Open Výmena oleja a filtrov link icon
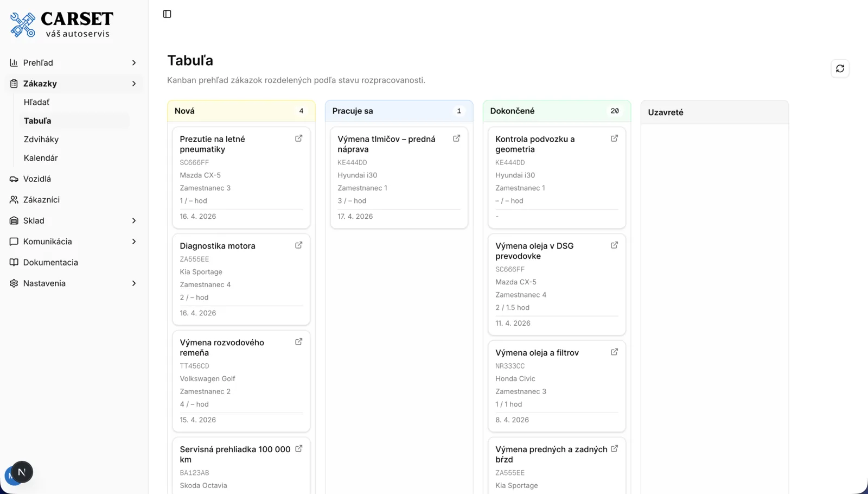This screenshot has height=494, width=868. pyautogui.click(x=614, y=352)
